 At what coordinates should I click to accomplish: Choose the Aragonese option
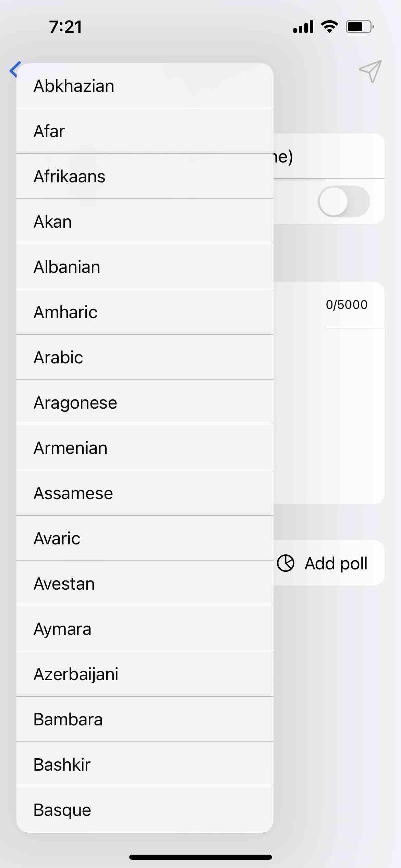pos(145,402)
